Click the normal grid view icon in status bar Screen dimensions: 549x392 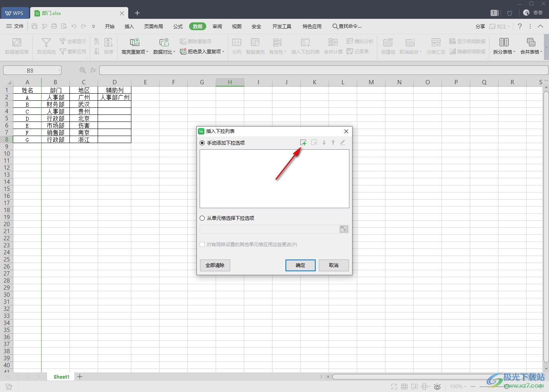(x=404, y=387)
